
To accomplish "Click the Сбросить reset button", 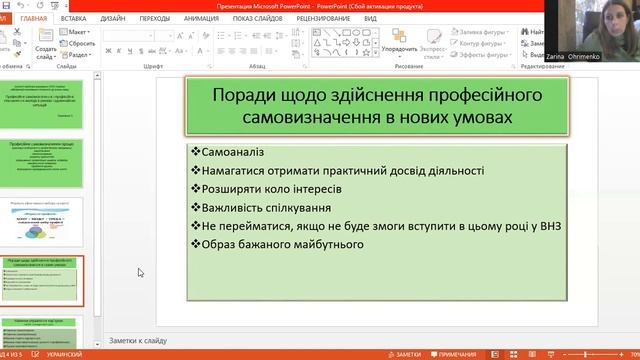I will [x=78, y=43].
